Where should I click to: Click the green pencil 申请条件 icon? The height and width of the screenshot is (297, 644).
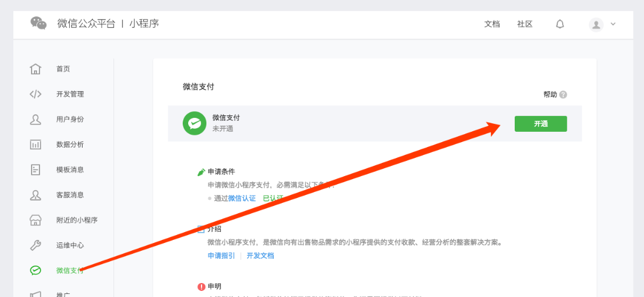tap(202, 172)
